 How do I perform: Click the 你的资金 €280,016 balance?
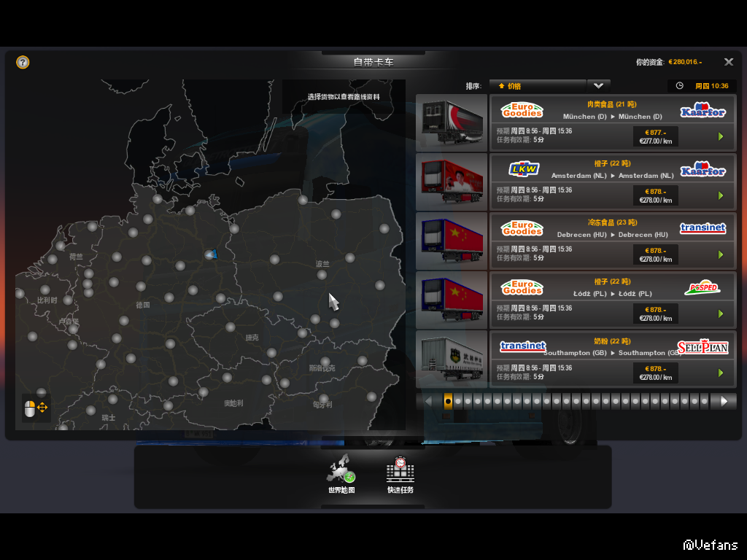pyautogui.click(x=669, y=62)
